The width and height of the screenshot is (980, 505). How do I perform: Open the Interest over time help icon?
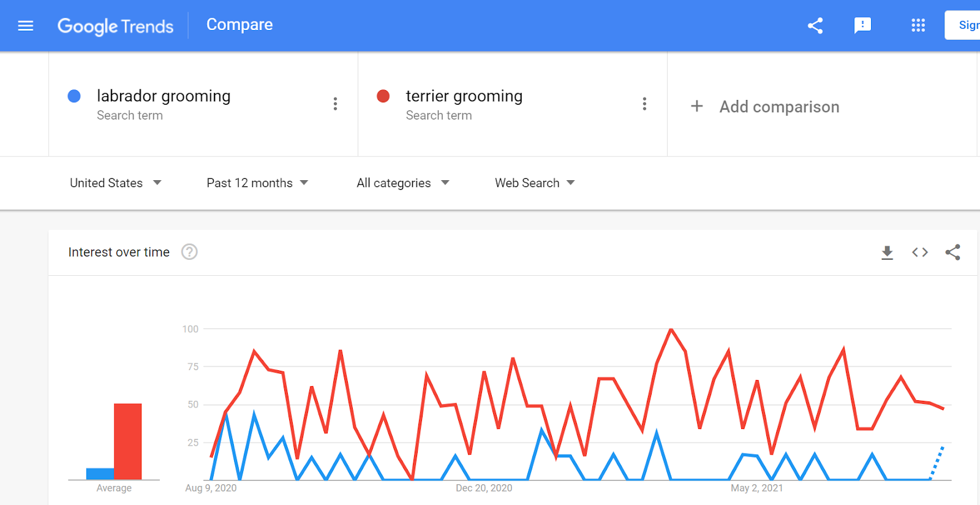[189, 252]
